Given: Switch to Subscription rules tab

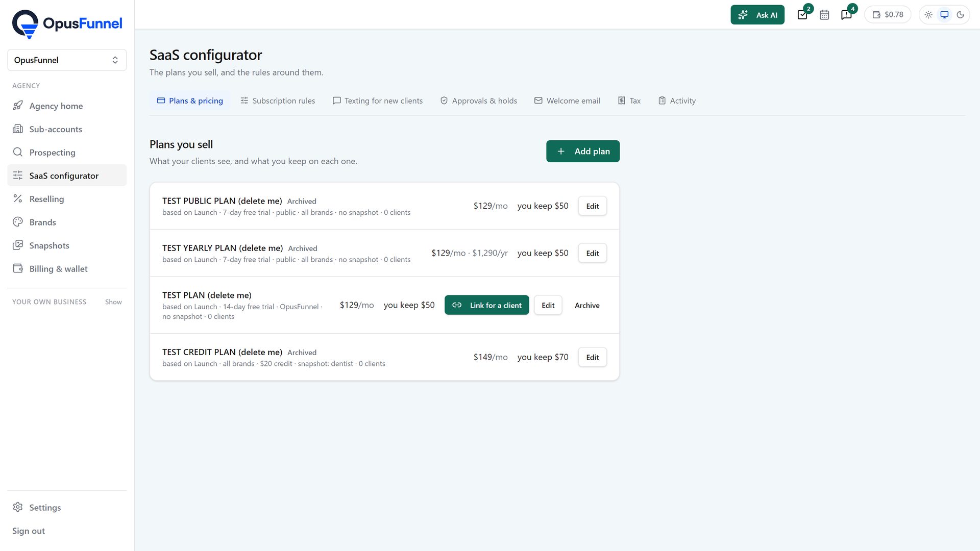Looking at the screenshot, I should [x=278, y=101].
